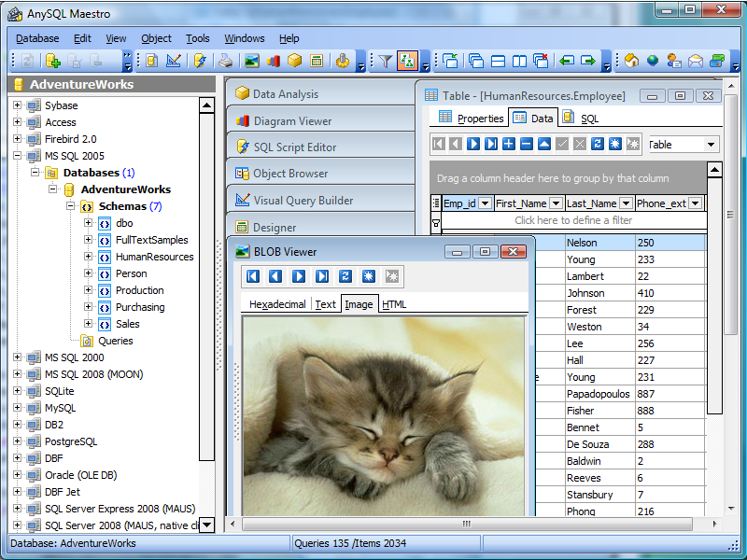This screenshot has height=560, width=747.
Task: Switch to the SQL tab of the table
Action: point(588,119)
